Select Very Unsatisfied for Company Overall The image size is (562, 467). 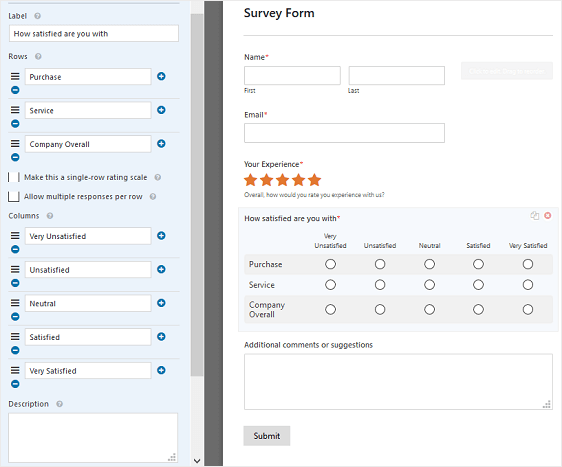pos(330,309)
